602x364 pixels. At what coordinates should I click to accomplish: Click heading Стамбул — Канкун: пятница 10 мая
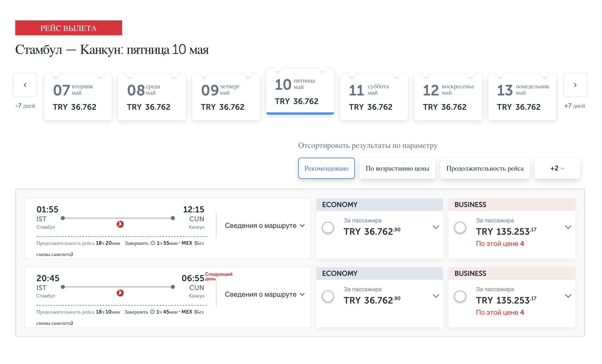tap(112, 50)
